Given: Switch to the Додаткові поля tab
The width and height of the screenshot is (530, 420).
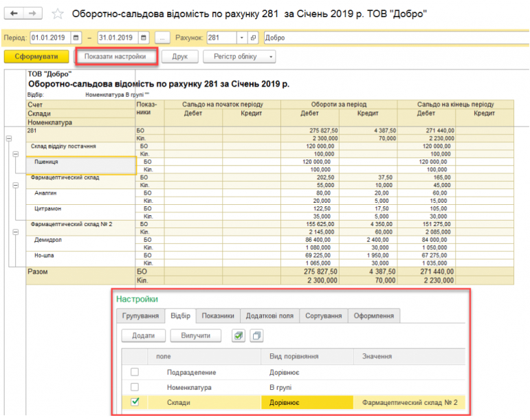Looking at the screenshot, I should coord(269,316).
